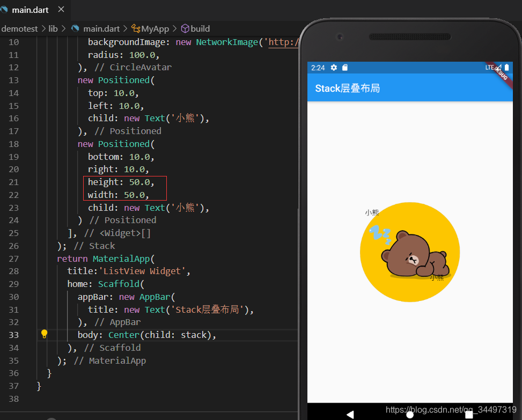
Task: Open the main.dart breadcrumb item
Action: pyautogui.click(x=101, y=29)
